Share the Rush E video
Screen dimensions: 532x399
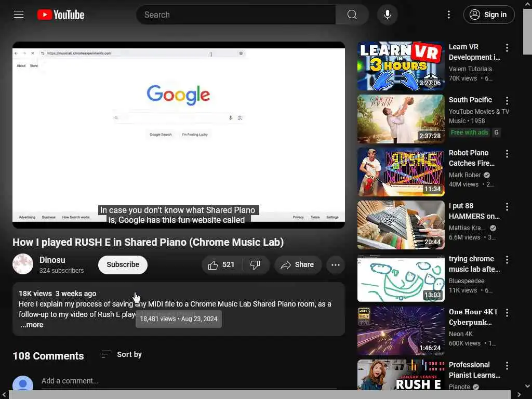[298, 265]
